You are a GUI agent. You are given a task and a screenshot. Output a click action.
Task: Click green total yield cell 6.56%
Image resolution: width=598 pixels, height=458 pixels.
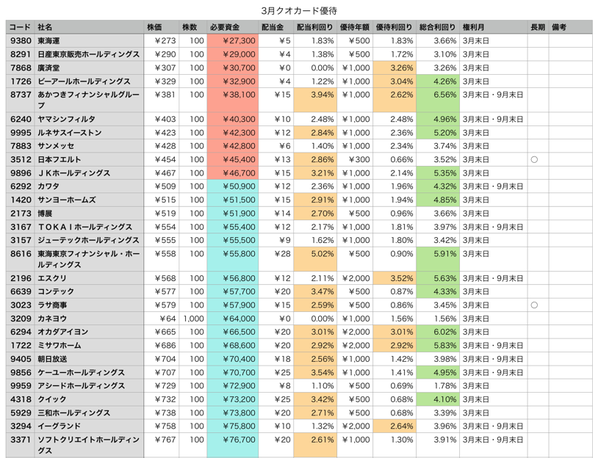point(438,100)
